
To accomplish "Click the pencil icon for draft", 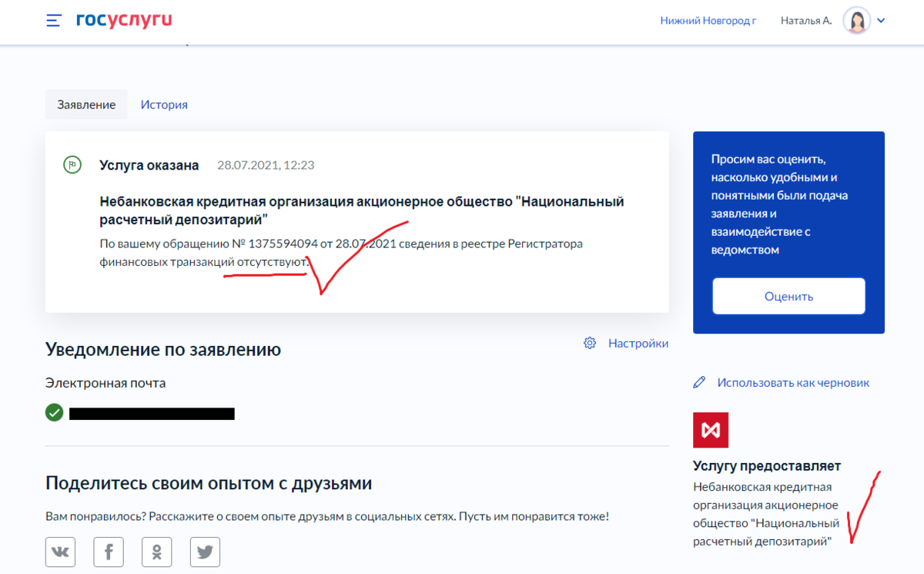I will point(699,382).
